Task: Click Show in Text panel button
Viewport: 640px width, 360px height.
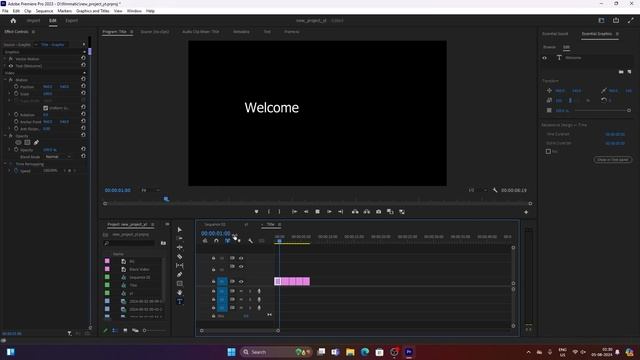Action: point(613,160)
